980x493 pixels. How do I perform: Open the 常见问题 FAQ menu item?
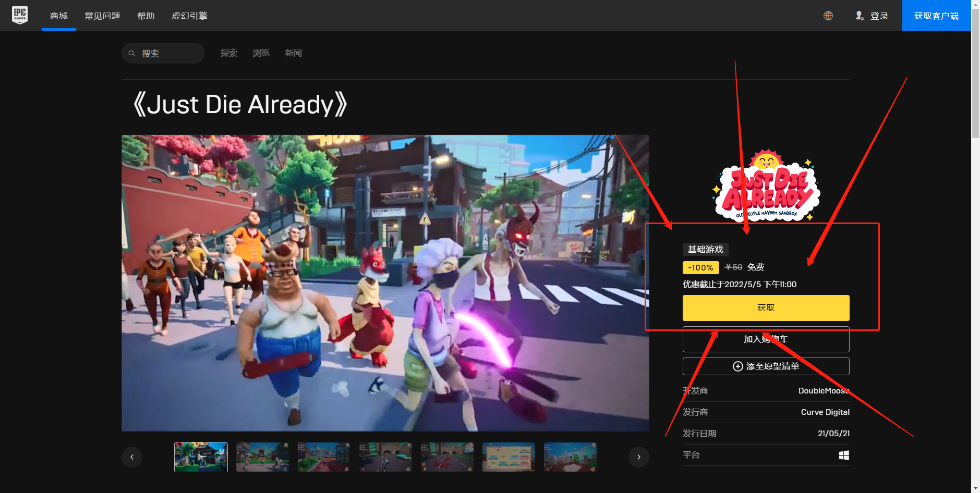(x=102, y=16)
